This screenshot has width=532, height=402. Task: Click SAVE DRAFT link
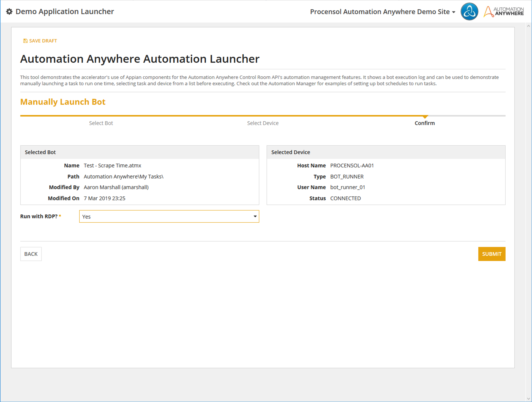tap(40, 41)
